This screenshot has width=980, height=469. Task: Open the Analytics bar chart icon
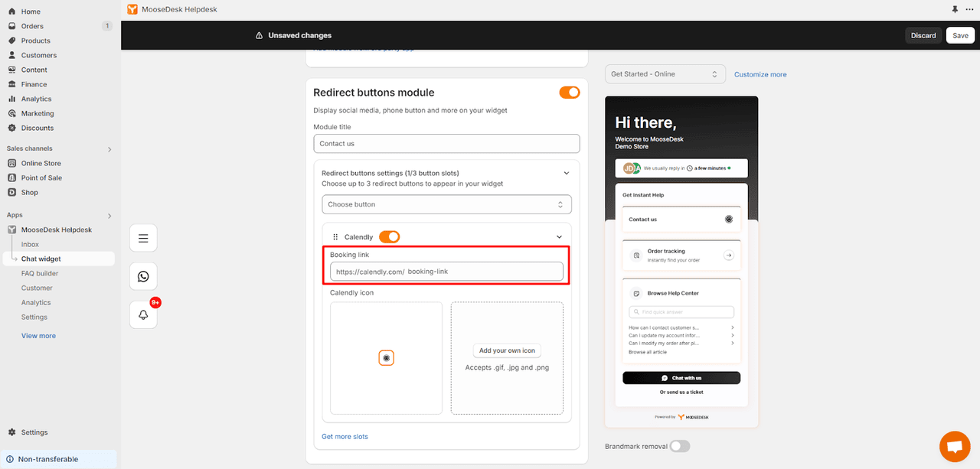[11, 99]
